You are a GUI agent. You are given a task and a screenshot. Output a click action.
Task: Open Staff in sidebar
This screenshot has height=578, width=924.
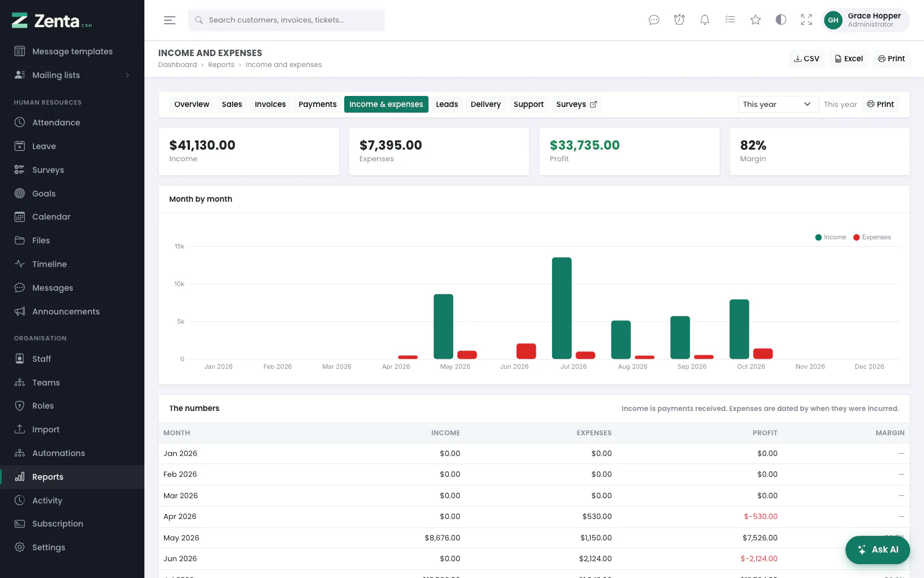[72, 359]
